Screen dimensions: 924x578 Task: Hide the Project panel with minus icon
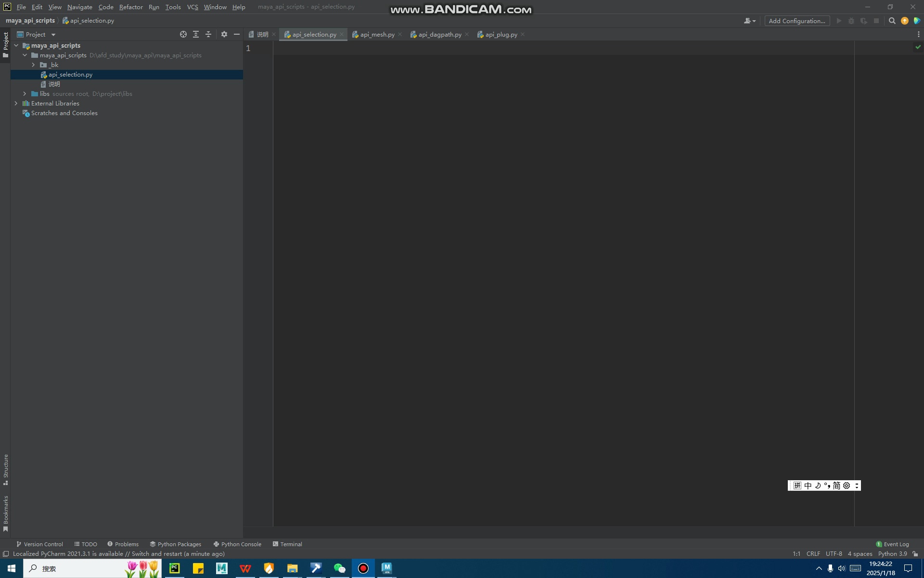point(236,34)
